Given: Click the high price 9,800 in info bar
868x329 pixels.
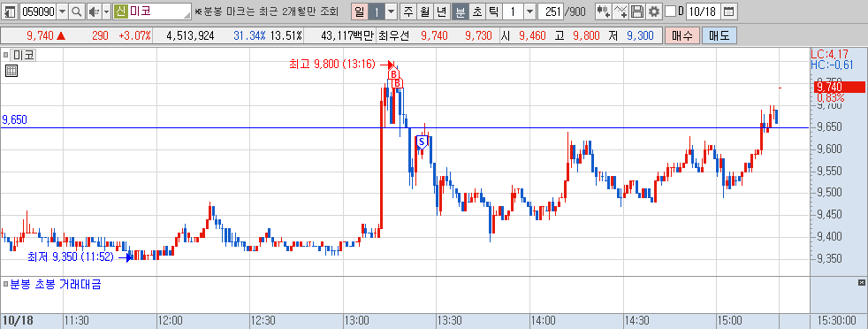Looking at the screenshot, I should 586,36.
